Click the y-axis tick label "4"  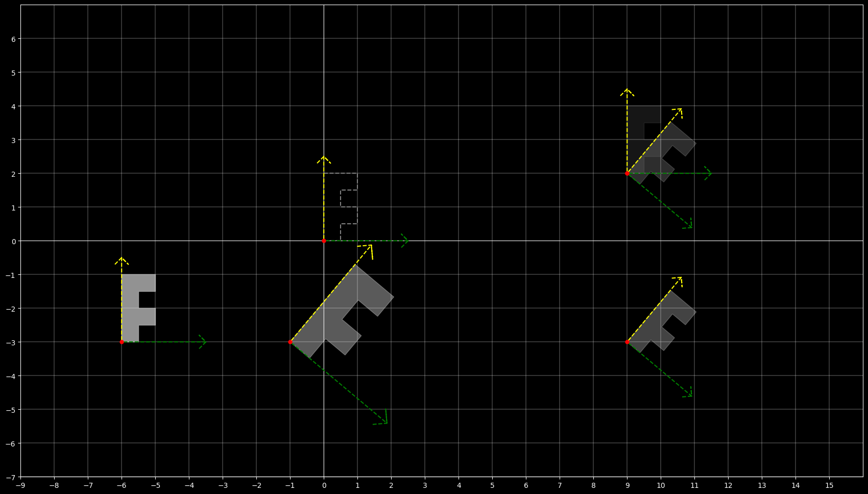click(x=14, y=106)
